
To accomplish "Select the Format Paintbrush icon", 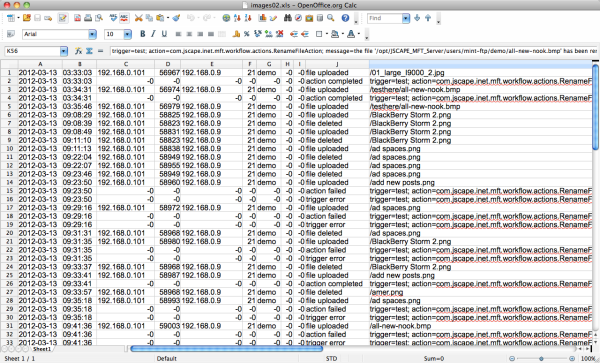I will (176, 18).
